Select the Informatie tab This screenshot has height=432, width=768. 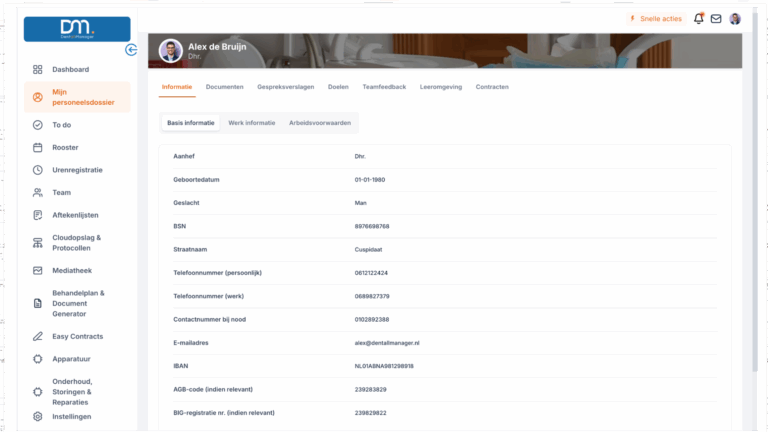pos(177,87)
